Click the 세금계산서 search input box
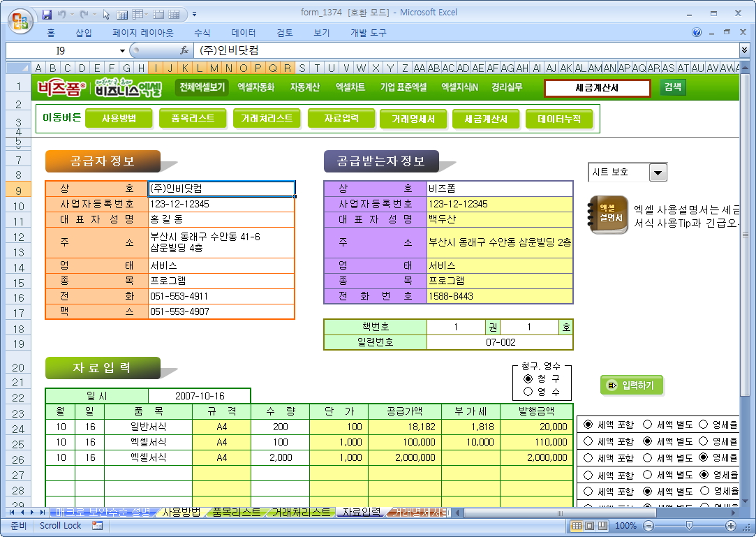Screen dimensions: 756x537 click(597, 88)
